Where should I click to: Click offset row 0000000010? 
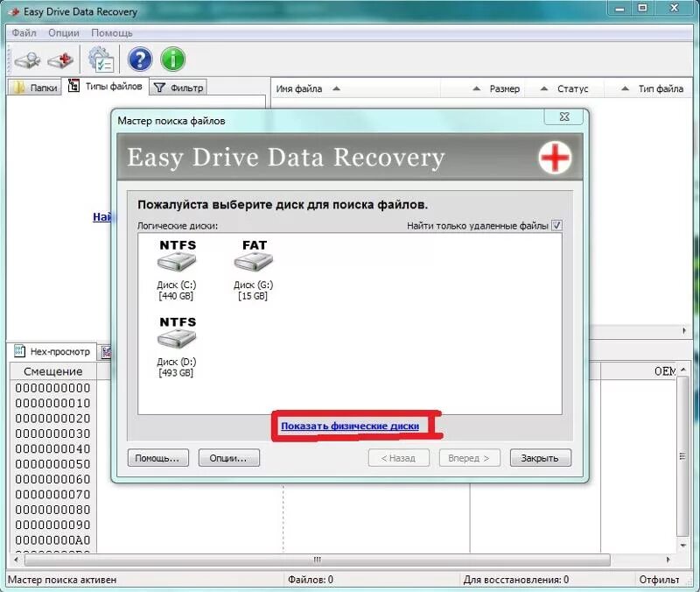52,403
